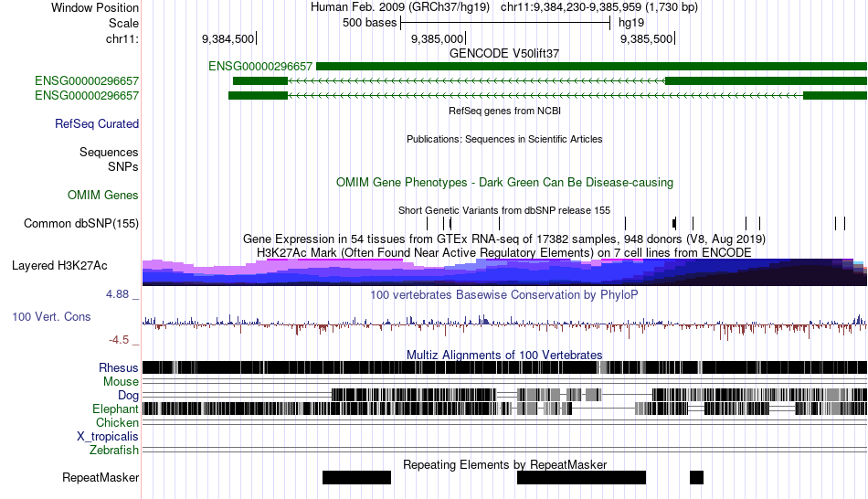This screenshot has width=868, height=499.
Task: Click the widest RepeatMasker block
Action: click(581, 477)
